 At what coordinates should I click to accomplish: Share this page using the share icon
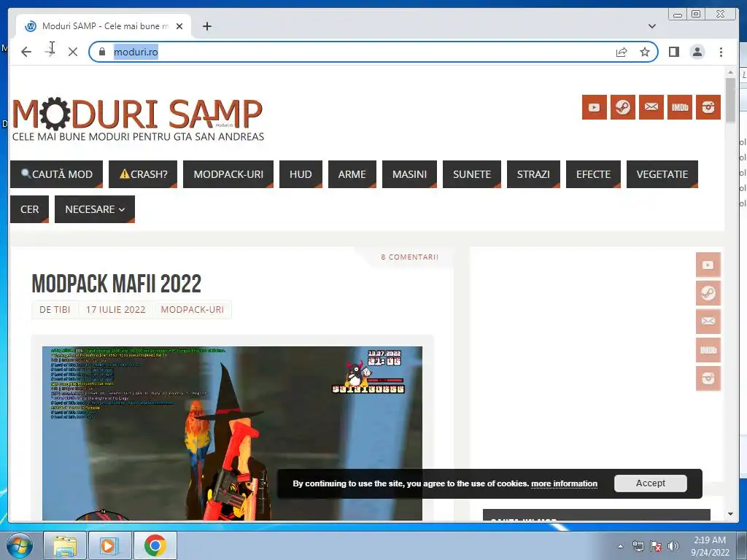[x=622, y=52]
